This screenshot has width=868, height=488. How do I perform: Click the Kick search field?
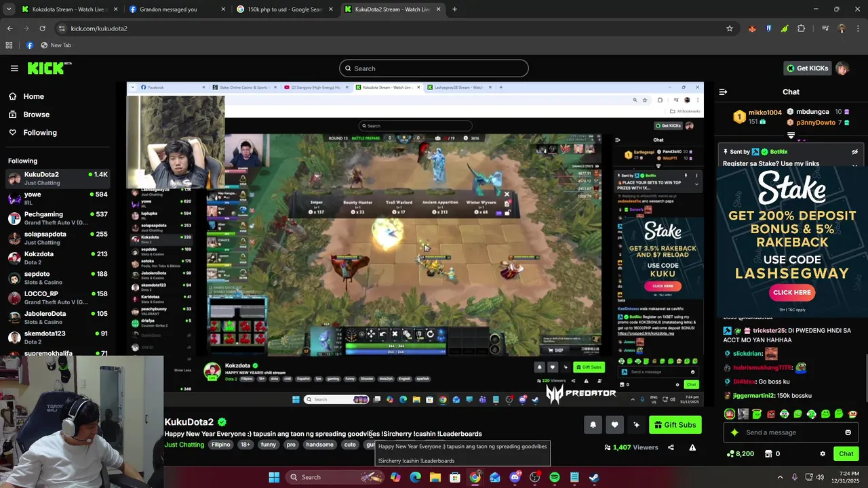(x=434, y=68)
